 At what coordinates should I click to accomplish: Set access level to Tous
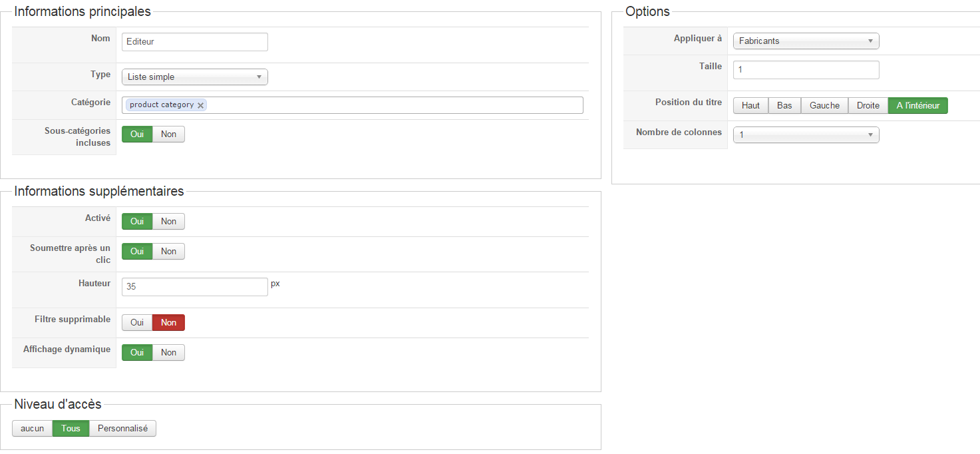[x=71, y=429]
